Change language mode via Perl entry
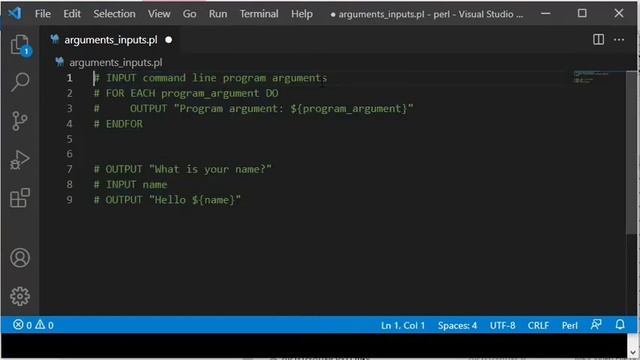Image resolution: width=640 pixels, height=360 pixels. click(569, 325)
